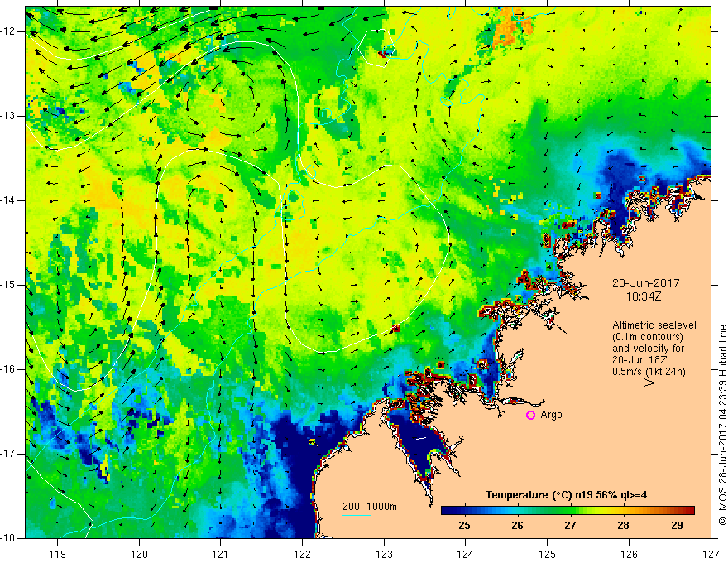
Task: Click the '0.5m/s (1kt 24h)' caption text
Action: [649, 372]
